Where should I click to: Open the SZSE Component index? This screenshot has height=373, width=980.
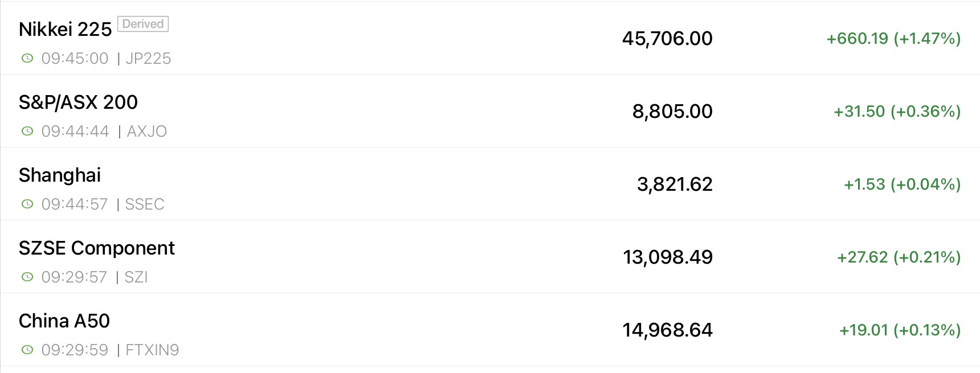[97, 248]
